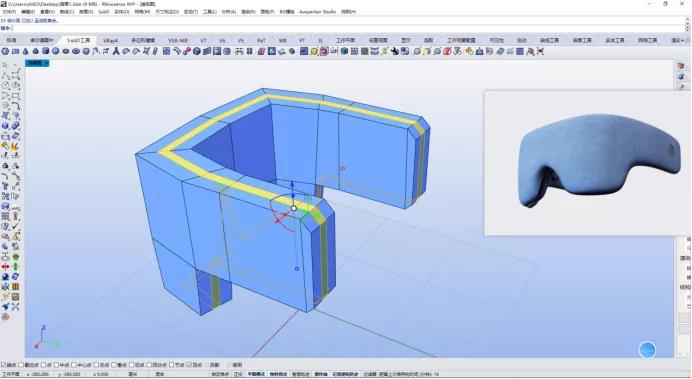Select the pointer arrow tool in left sidebar
This screenshot has height=379, width=692.
tap(5, 65)
